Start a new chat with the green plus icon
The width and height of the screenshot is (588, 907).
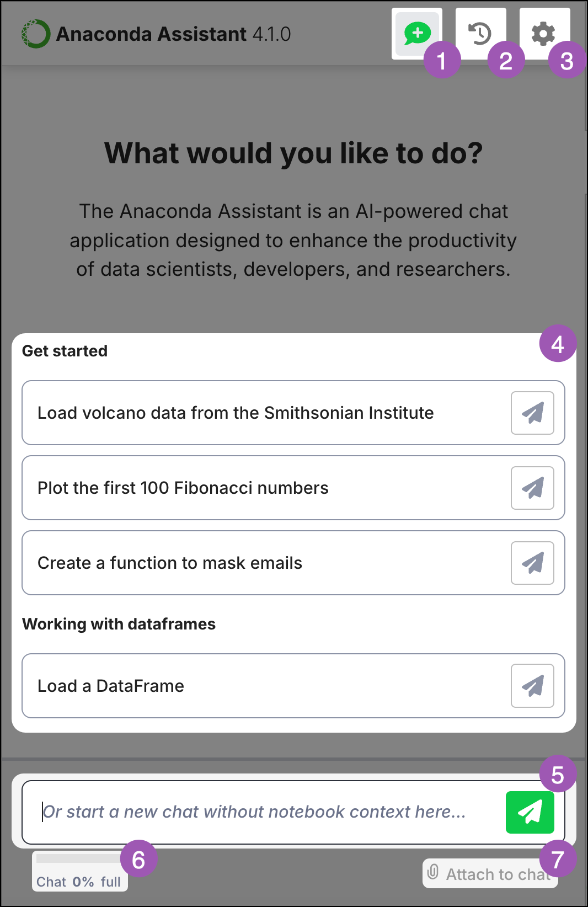(417, 34)
